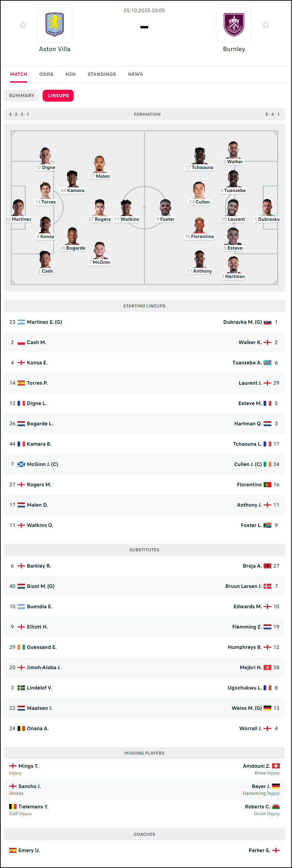Open substitute Broja A. player link
The width and height of the screenshot is (292, 868).
point(252,566)
